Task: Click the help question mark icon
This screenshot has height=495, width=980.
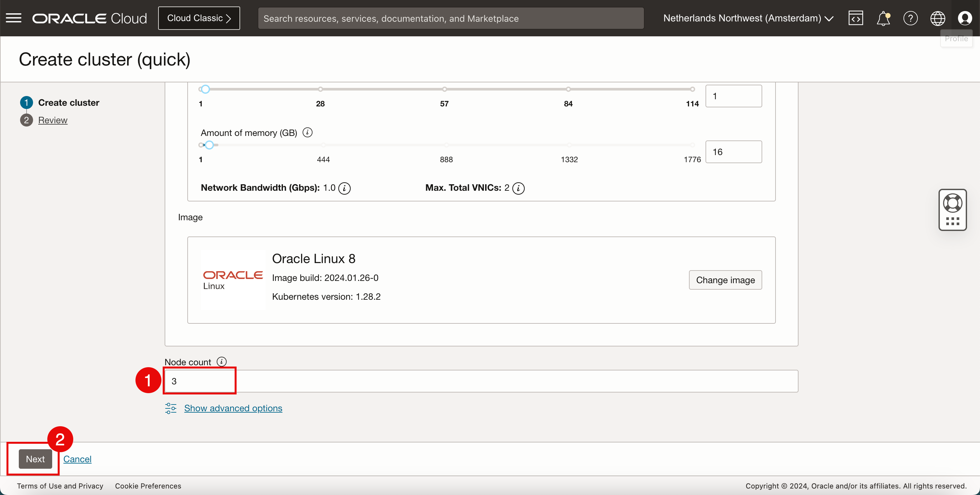Action: click(910, 18)
